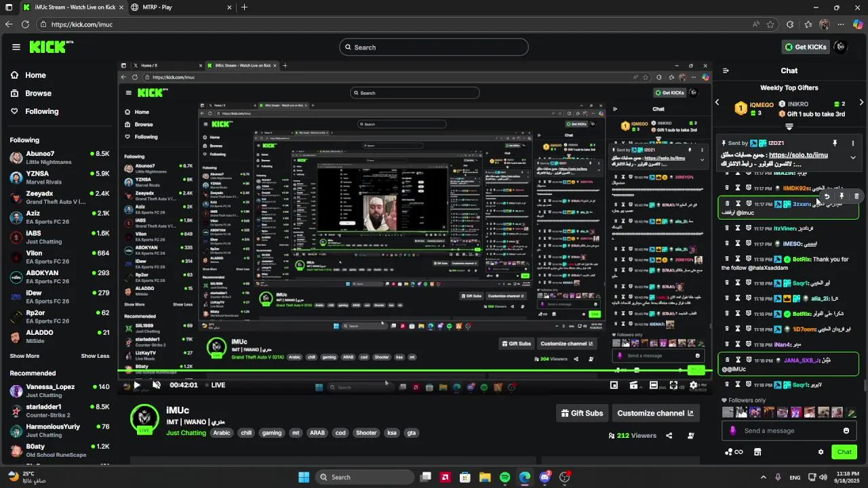Collapse the Weekly Top Gifters section
The height and width of the screenshot is (488, 868).
[789, 127]
